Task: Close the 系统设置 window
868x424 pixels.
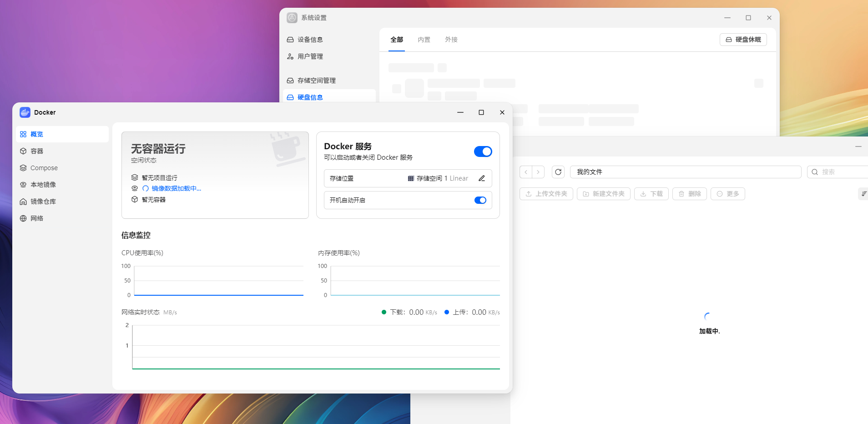Action: (769, 18)
